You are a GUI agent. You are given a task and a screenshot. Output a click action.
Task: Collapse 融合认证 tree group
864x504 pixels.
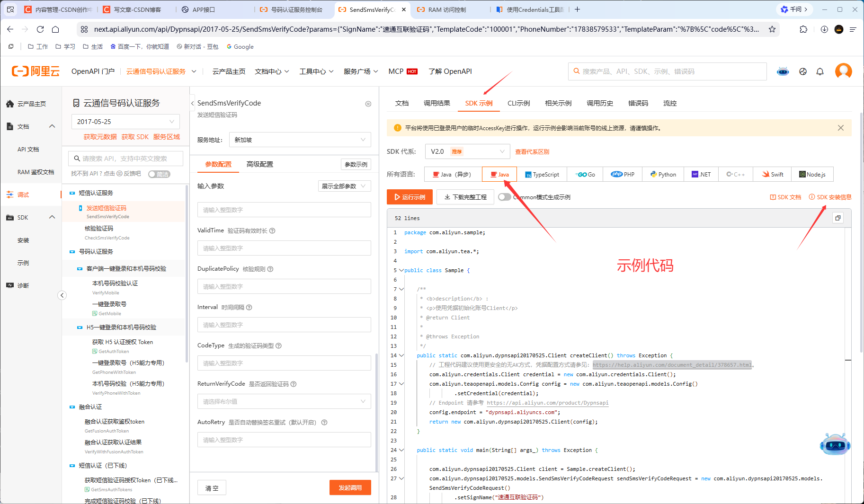pyautogui.click(x=72, y=407)
